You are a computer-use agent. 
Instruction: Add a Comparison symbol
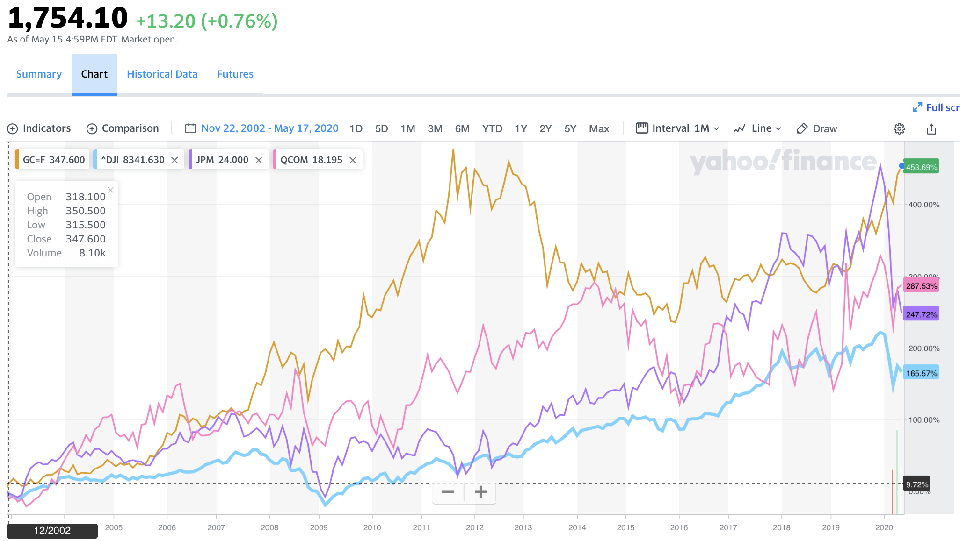pyautogui.click(x=123, y=128)
